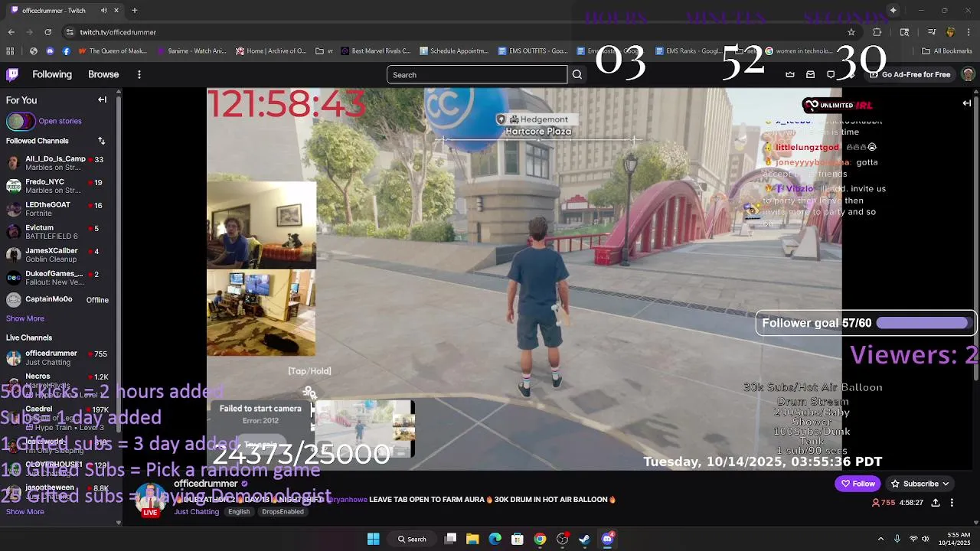Open the vr bookmarks folder

(324, 51)
